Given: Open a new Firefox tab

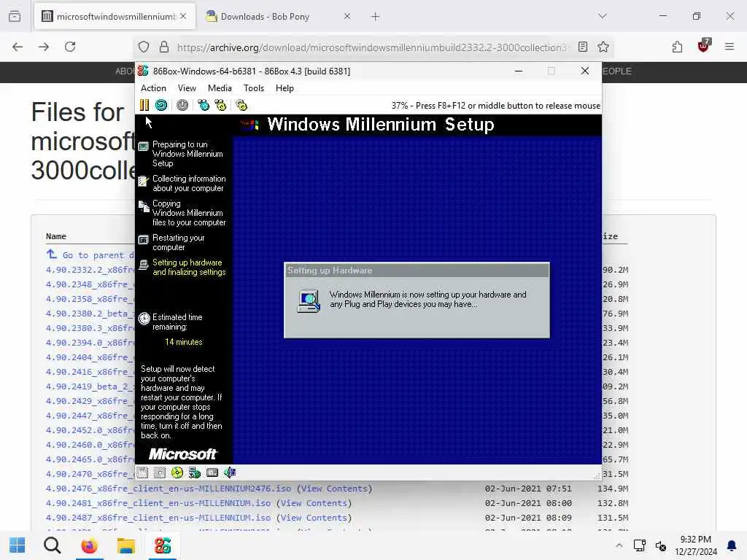Looking at the screenshot, I should point(376,17).
